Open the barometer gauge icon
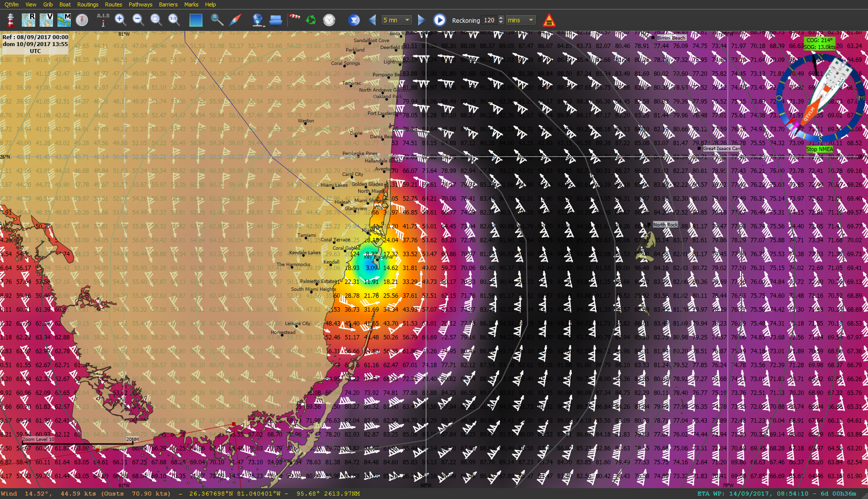868x499 pixels. (x=82, y=20)
